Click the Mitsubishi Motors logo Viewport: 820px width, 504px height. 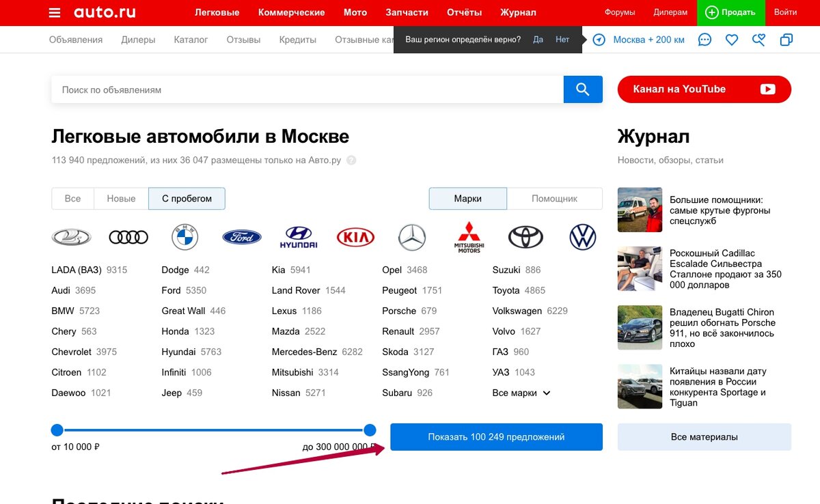[469, 237]
